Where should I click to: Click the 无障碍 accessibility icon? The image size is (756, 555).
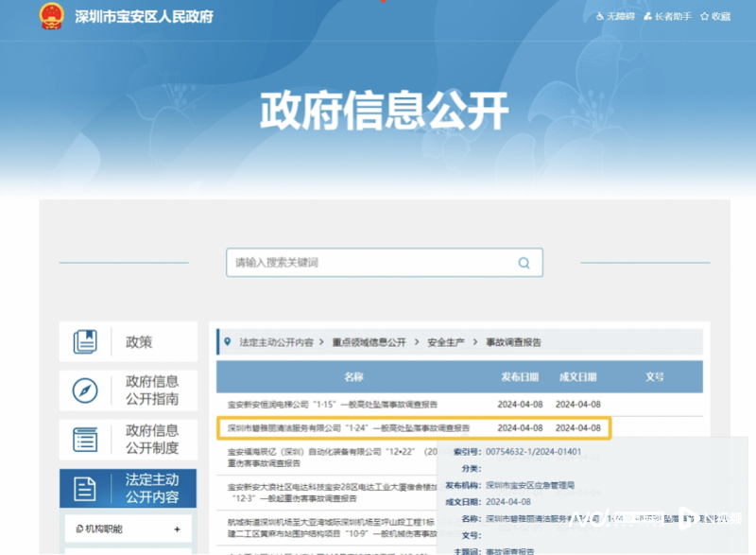click(x=600, y=17)
